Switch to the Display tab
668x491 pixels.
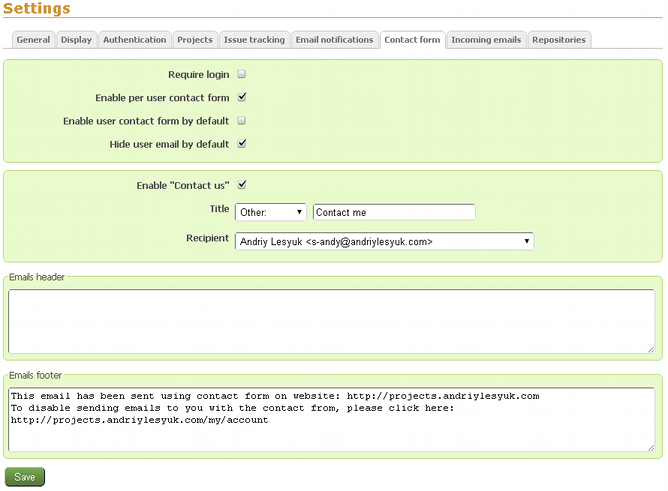click(x=76, y=40)
